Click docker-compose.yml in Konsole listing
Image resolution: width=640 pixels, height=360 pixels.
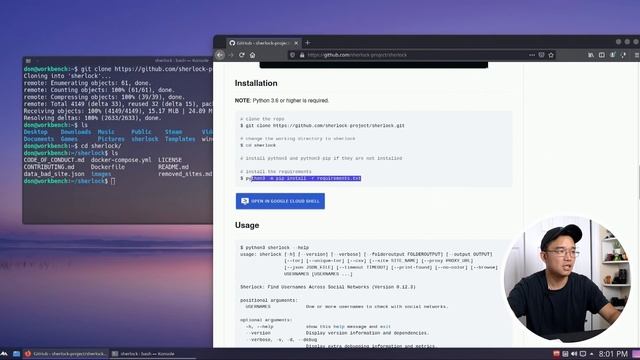[x=121, y=160]
